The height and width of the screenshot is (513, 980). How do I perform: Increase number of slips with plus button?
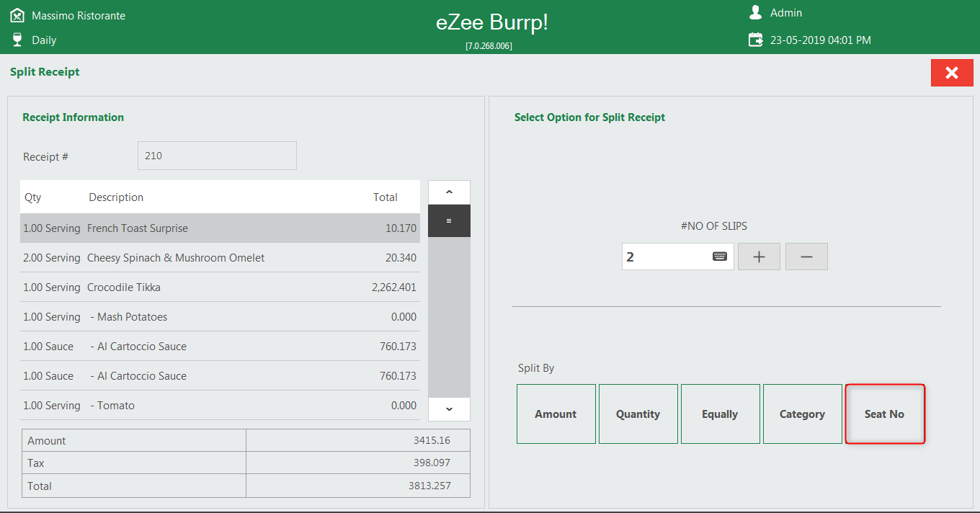(x=759, y=256)
